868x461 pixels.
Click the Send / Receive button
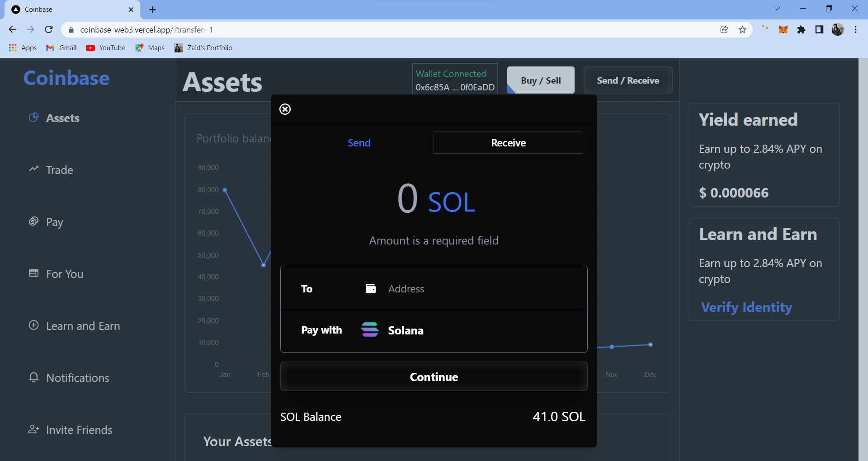click(628, 80)
